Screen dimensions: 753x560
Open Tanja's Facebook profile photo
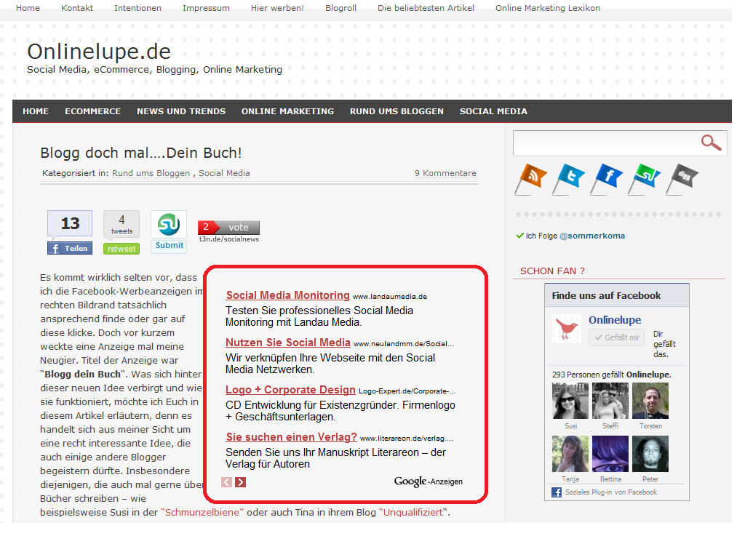tap(570, 454)
